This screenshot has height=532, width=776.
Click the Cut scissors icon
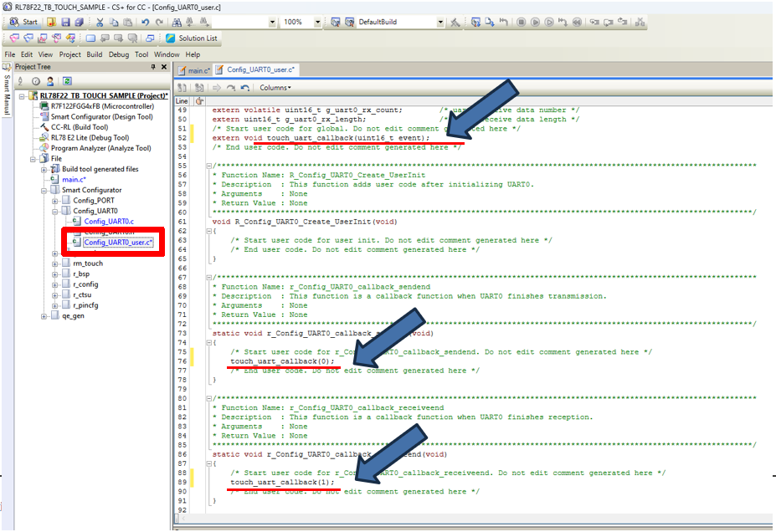coord(100,22)
